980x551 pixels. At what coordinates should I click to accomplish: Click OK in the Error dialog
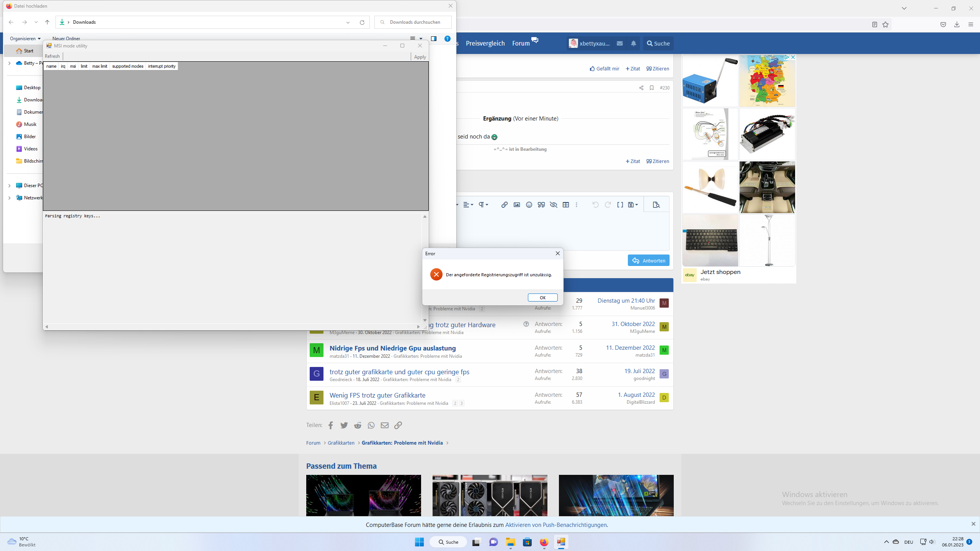542,297
